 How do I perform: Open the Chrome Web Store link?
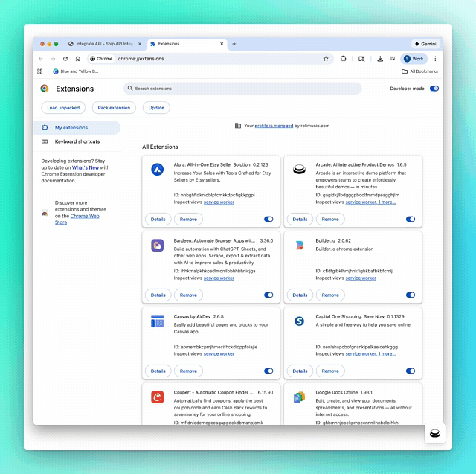coord(77,219)
